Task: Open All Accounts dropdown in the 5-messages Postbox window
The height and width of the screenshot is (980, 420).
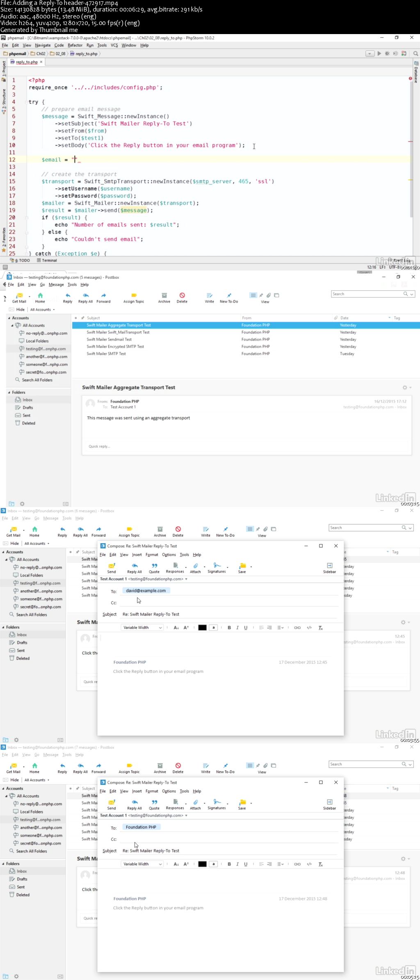Action: [x=42, y=310]
